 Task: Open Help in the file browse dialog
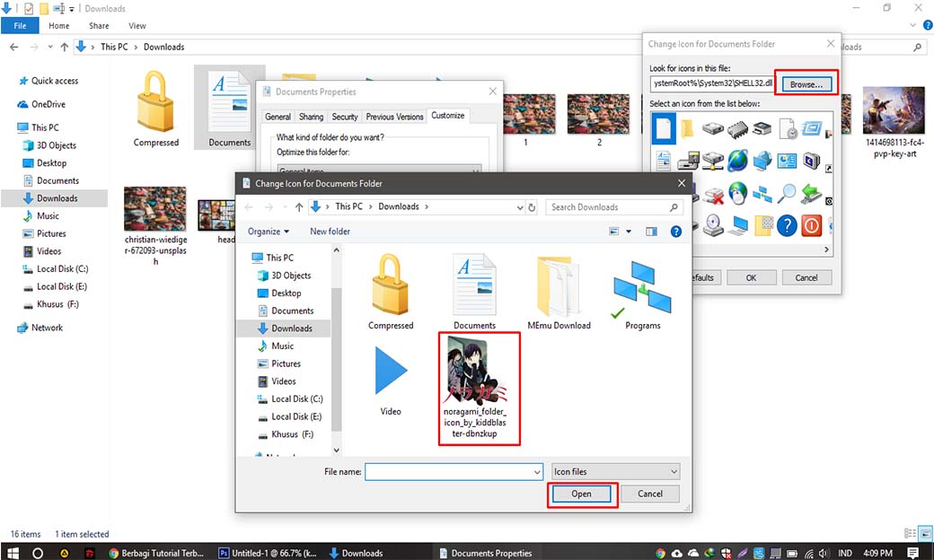click(x=675, y=232)
